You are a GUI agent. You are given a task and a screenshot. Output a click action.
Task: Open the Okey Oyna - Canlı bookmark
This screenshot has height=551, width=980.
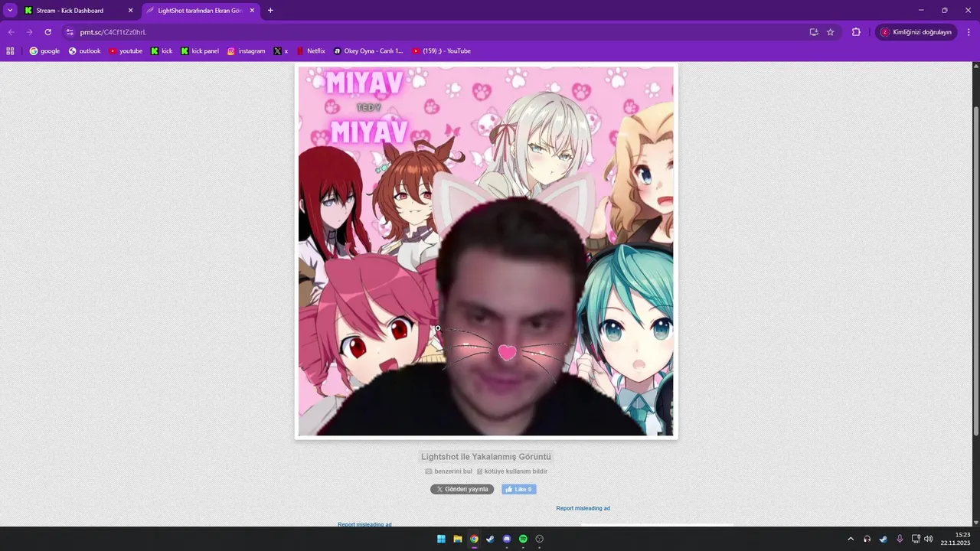(367, 51)
